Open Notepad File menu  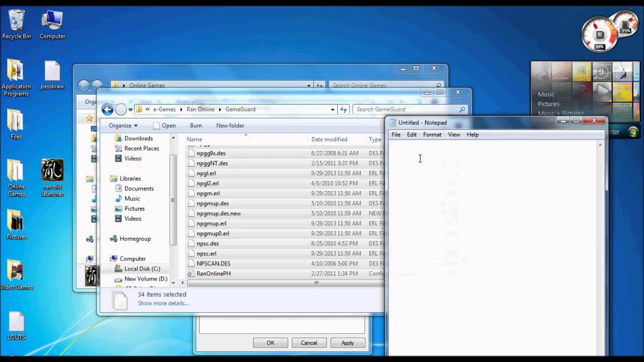[x=396, y=135]
